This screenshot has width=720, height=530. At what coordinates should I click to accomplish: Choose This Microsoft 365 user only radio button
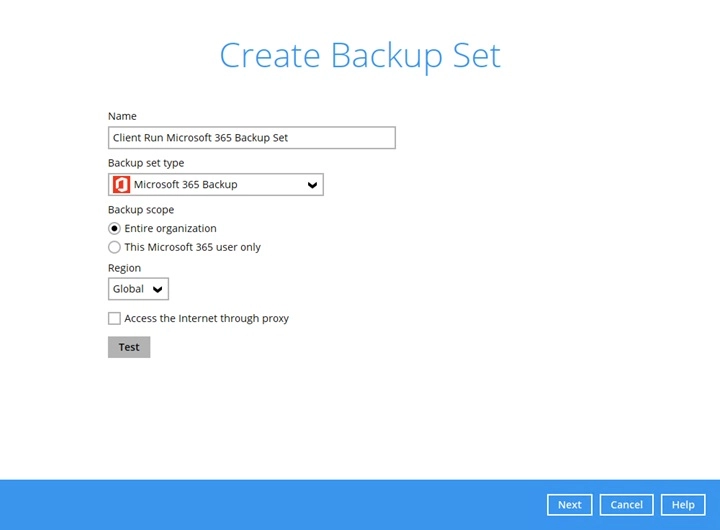(114, 247)
